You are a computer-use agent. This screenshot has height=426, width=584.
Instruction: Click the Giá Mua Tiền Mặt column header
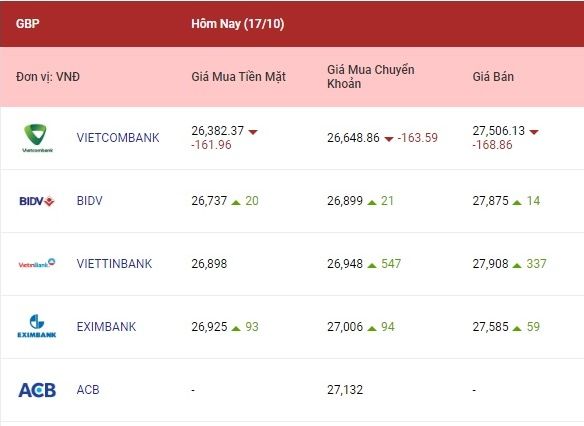point(238,77)
